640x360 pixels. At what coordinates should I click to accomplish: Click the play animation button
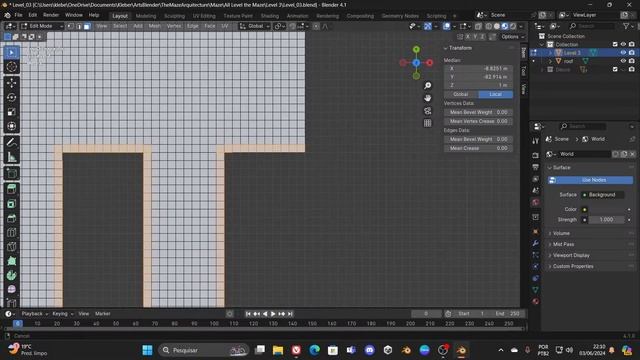273,313
